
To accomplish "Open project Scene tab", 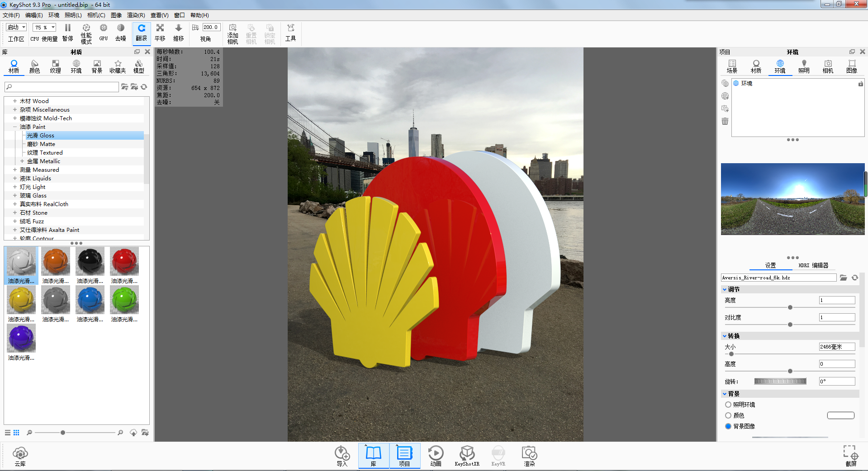I will click(x=732, y=66).
